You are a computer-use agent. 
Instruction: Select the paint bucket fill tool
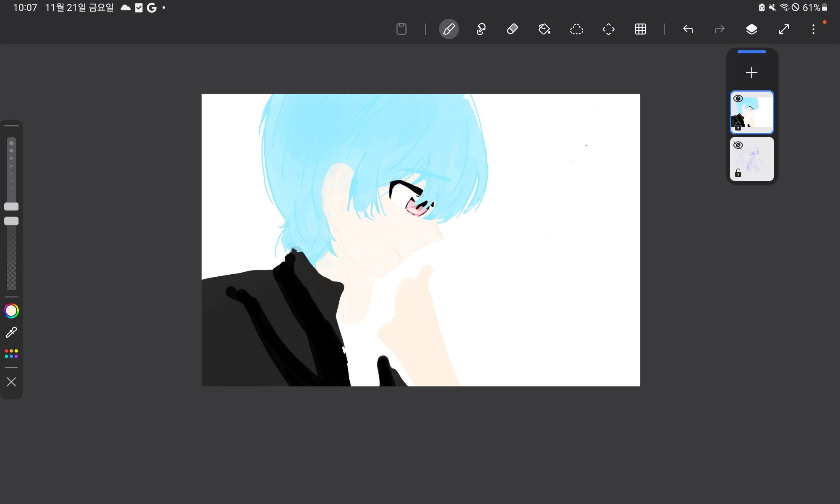(544, 29)
